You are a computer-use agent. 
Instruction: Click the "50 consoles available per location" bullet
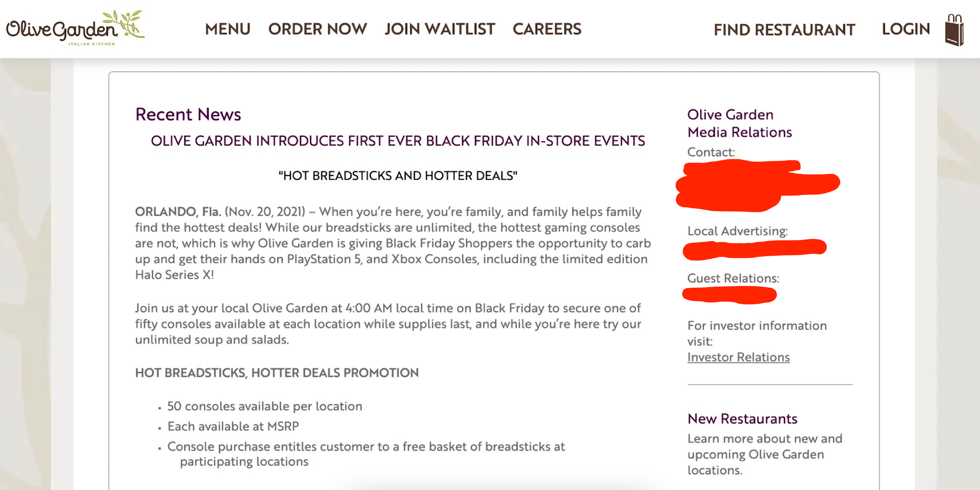click(265, 406)
